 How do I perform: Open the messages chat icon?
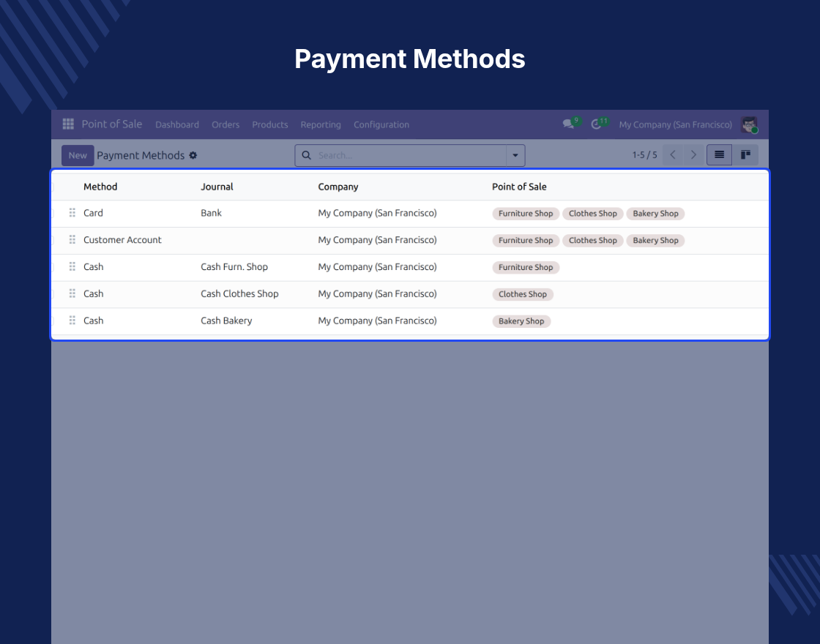[x=568, y=124]
